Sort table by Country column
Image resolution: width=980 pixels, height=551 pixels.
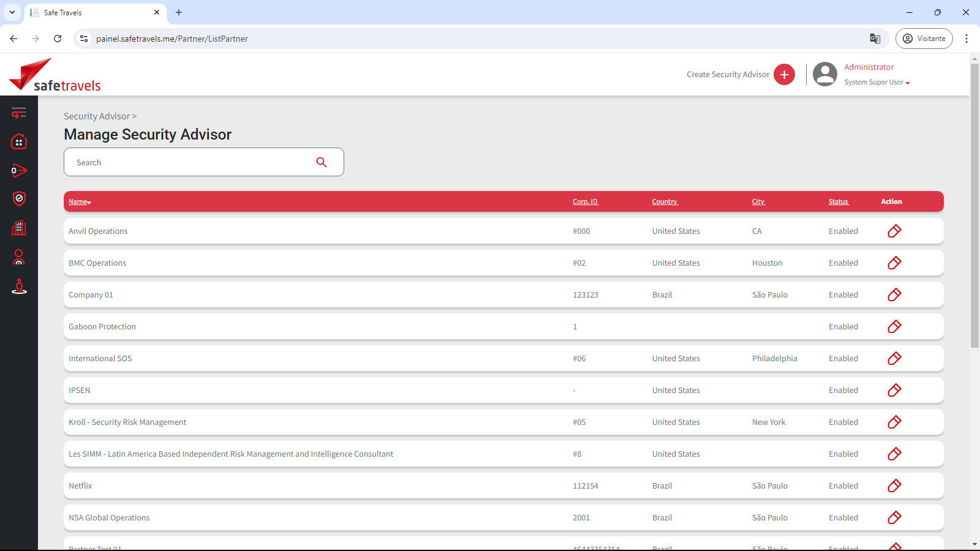(x=665, y=201)
